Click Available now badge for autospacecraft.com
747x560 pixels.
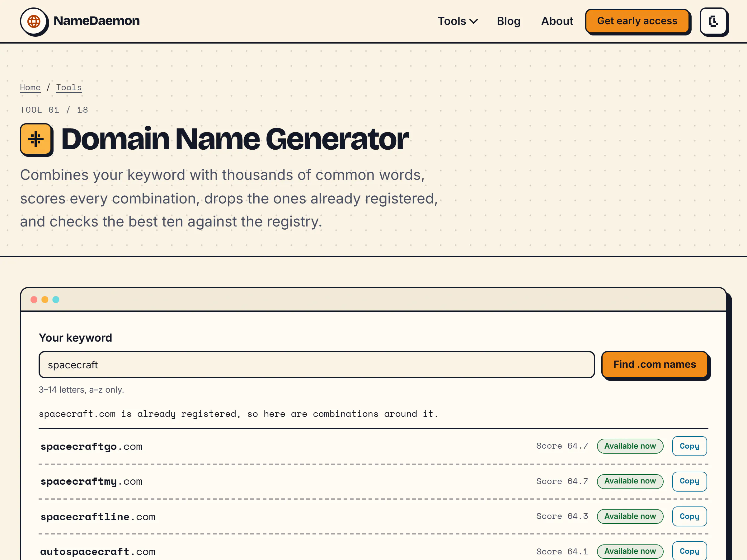pyautogui.click(x=630, y=551)
